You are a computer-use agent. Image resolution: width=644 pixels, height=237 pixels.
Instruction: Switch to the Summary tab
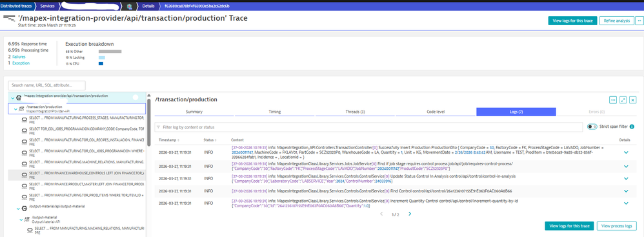(194, 112)
